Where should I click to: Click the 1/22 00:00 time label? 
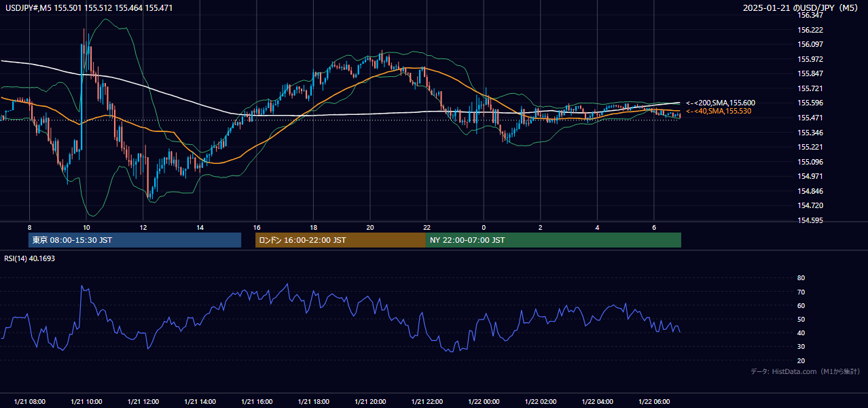point(484,402)
